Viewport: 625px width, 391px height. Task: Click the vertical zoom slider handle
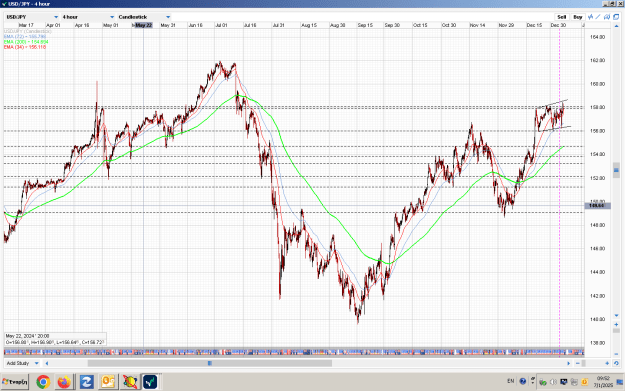point(616,331)
